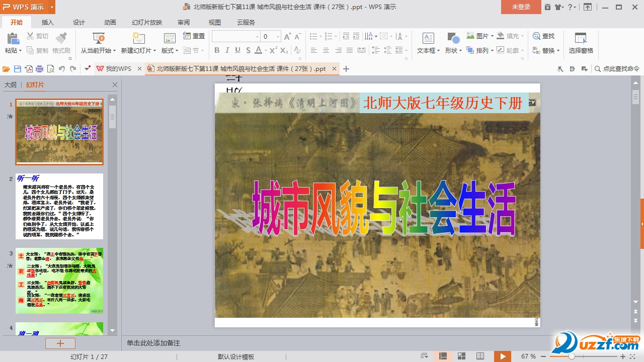Expand the Replace (替换) dropdown
The height and width of the screenshot is (362, 644).
pyautogui.click(x=558, y=50)
